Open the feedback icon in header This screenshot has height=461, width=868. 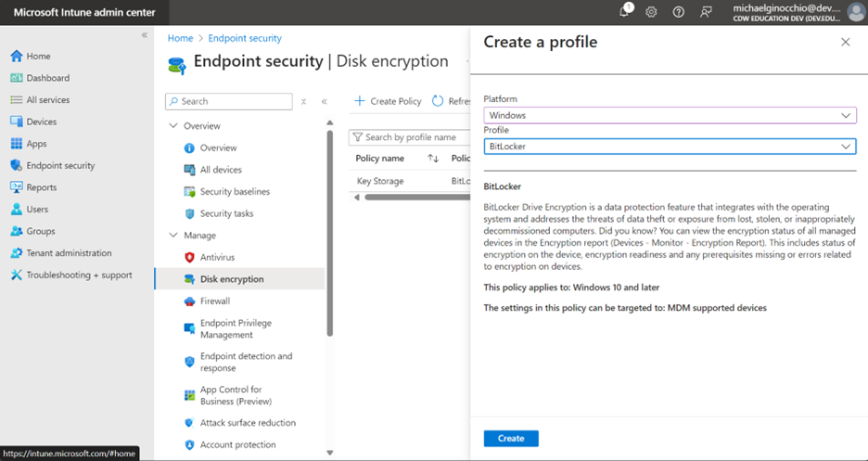click(x=706, y=12)
